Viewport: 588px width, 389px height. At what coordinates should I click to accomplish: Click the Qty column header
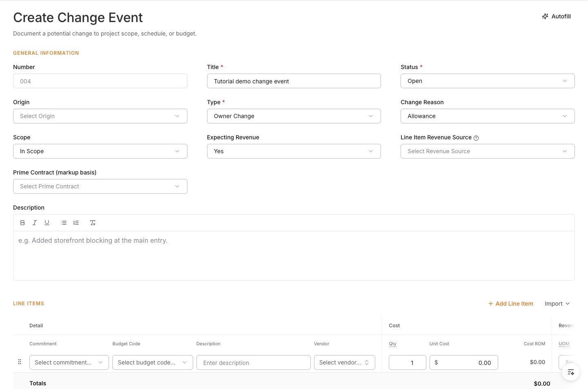click(392, 344)
